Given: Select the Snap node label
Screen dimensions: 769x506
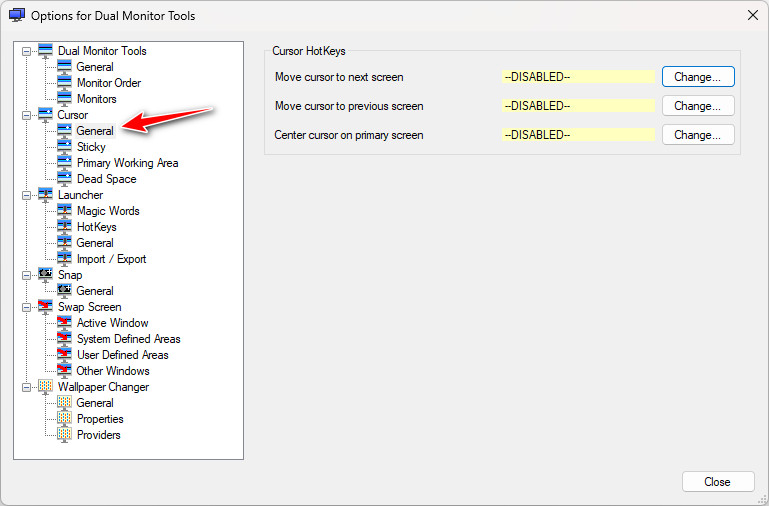Looking at the screenshot, I should coord(70,275).
